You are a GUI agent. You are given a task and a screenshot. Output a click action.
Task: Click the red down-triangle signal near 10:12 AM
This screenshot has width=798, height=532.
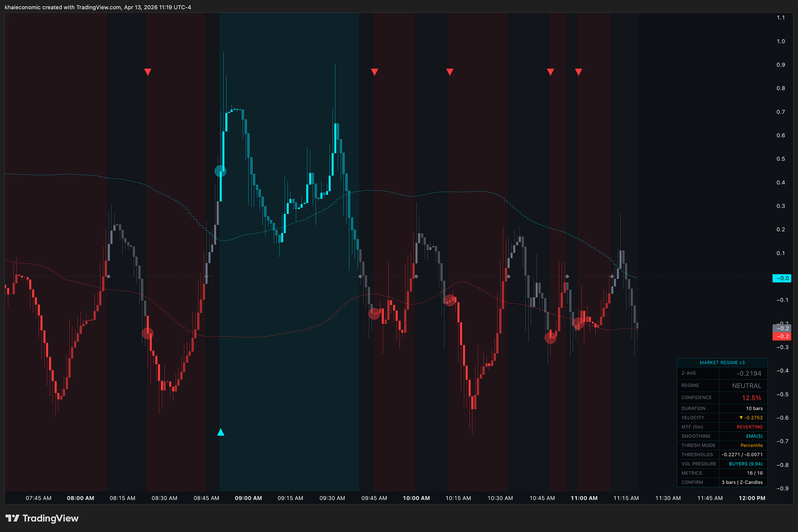click(x=450, y=72)
